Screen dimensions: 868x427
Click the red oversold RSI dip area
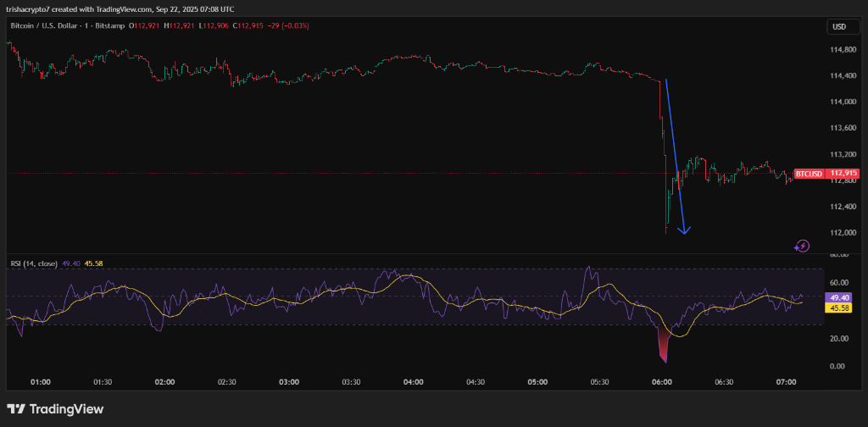(x=662, y=345)
